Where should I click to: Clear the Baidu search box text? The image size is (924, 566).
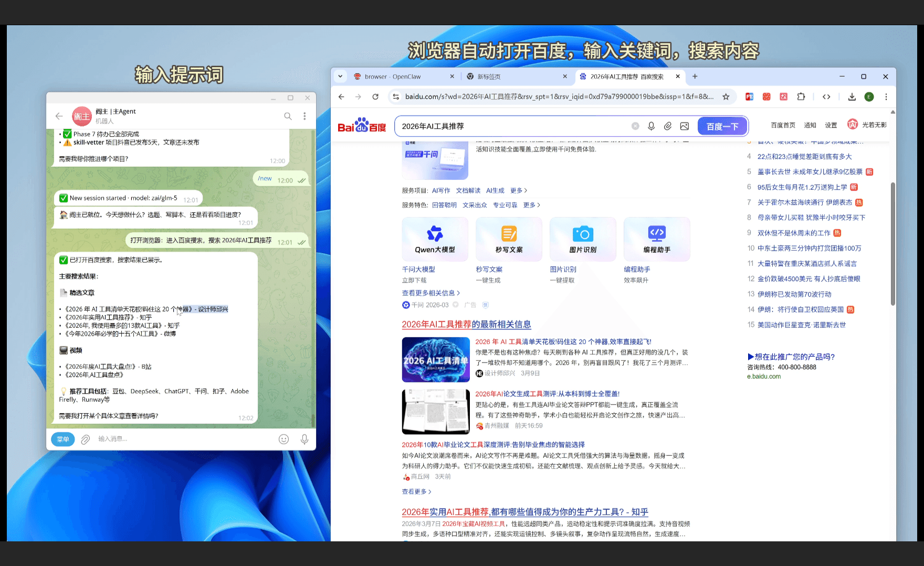[x=635, y=126]
